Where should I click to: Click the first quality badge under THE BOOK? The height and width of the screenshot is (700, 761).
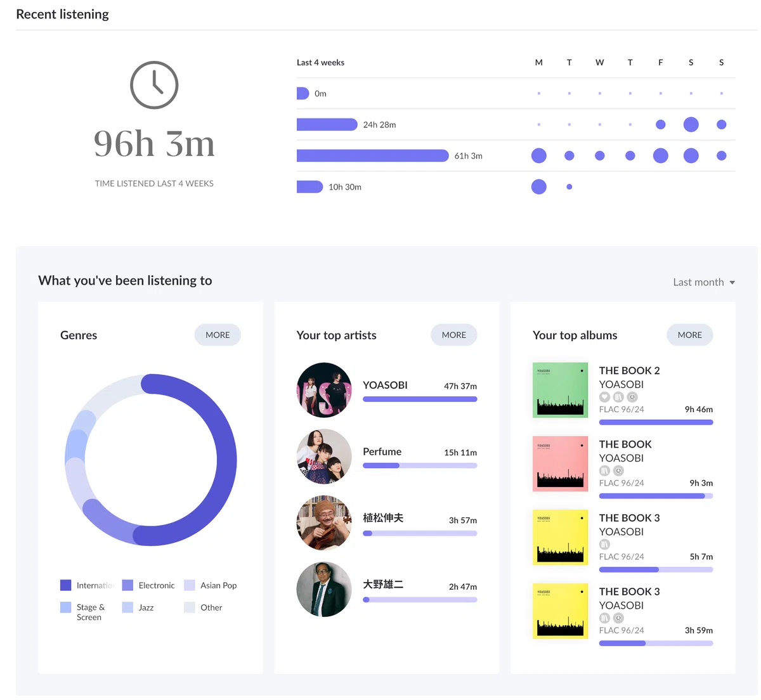[x=604, y=470]
